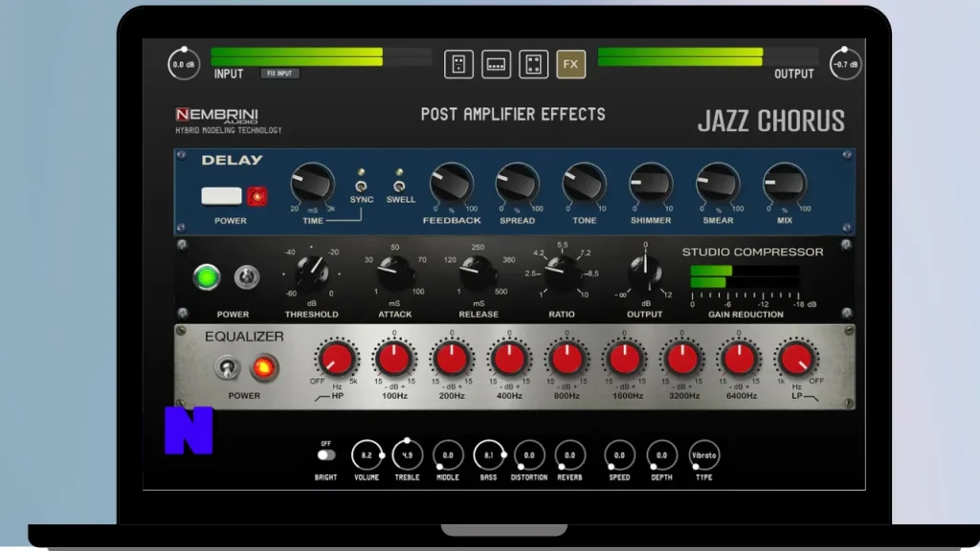980x551 pixels.
Task: Click the Equalizer HP filter knob
Action: point(336,360)
